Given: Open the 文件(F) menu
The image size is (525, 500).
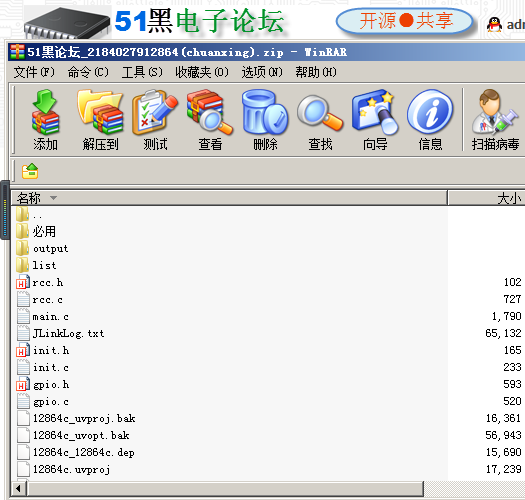Looking at the screenshot, I should (34, 72).
